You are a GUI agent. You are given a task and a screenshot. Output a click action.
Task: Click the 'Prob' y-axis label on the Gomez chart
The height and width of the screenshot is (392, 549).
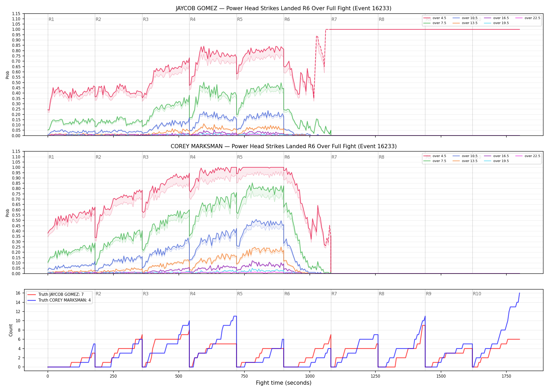[x=8, y=75]
